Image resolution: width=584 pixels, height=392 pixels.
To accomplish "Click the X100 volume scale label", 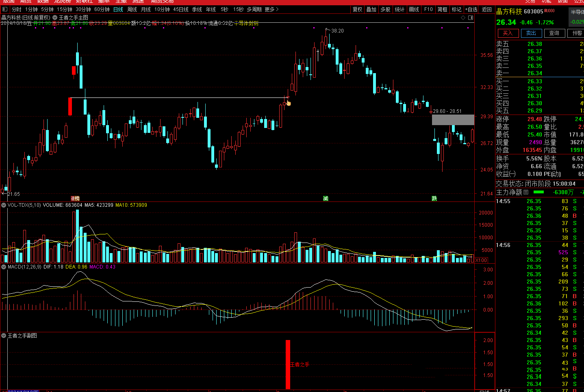I will [481, 260].
